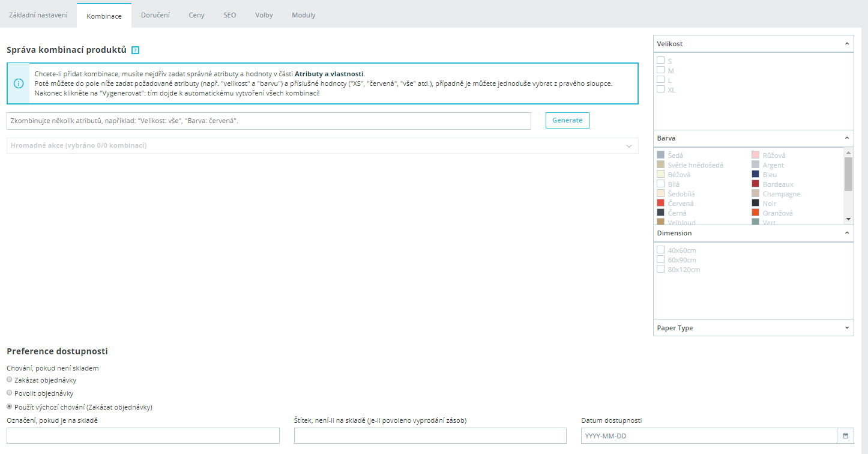868x454 pixels.
Task: Open the Moduly tab
Action: 304,15
